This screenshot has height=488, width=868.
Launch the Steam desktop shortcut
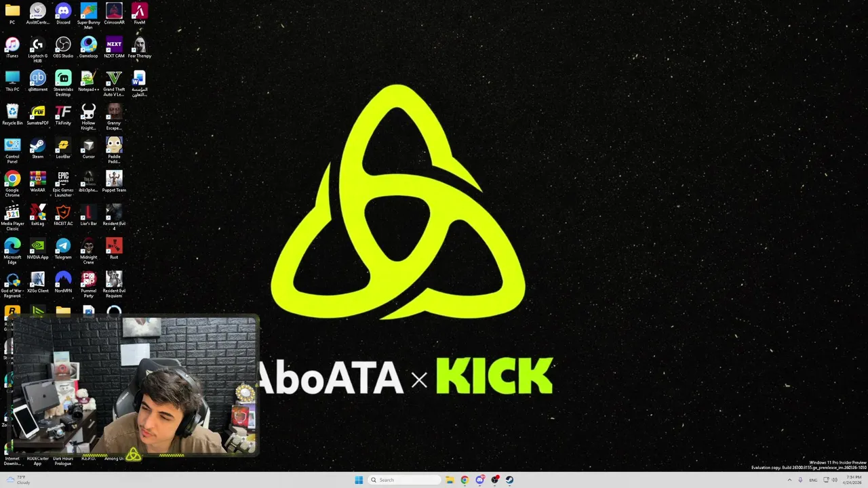pos(37,148)
